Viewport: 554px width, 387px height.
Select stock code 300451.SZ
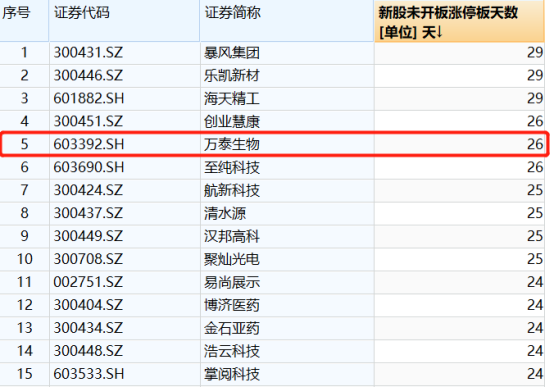pyautogui.click(x=88, y=122)
